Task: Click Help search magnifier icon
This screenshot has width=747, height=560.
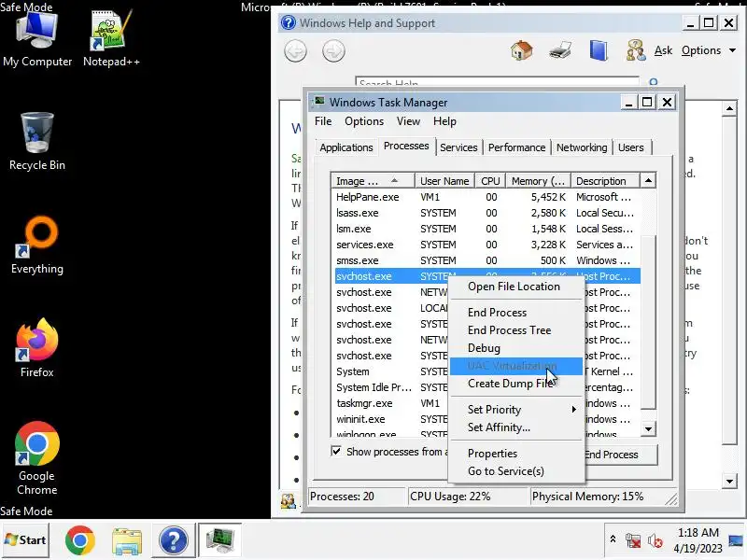Action: 653,82
